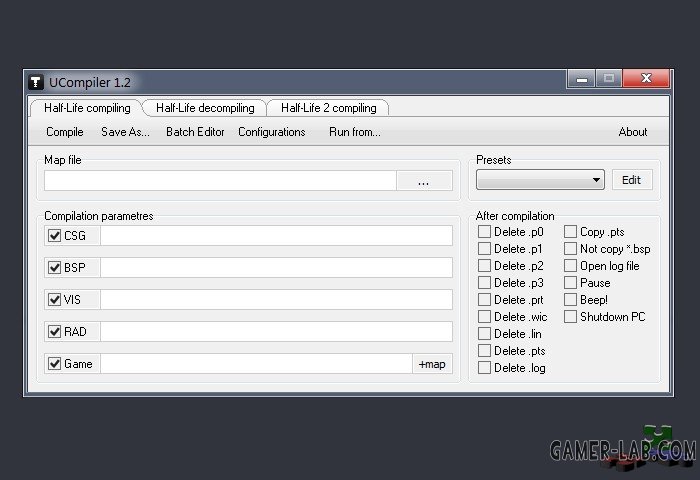
Task: Open the About dialog
Action: [x=633, y=132]
